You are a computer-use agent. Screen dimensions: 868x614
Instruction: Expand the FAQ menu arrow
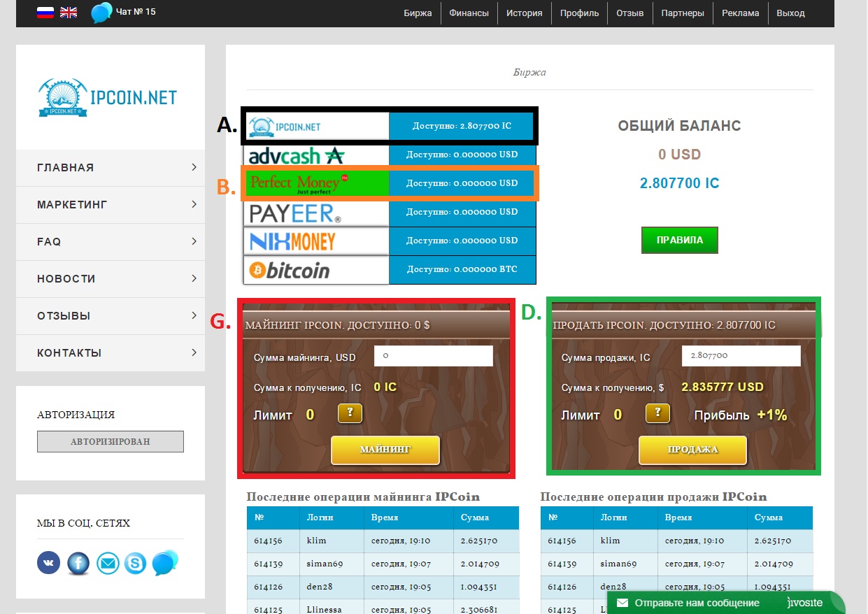coord(194,241)
